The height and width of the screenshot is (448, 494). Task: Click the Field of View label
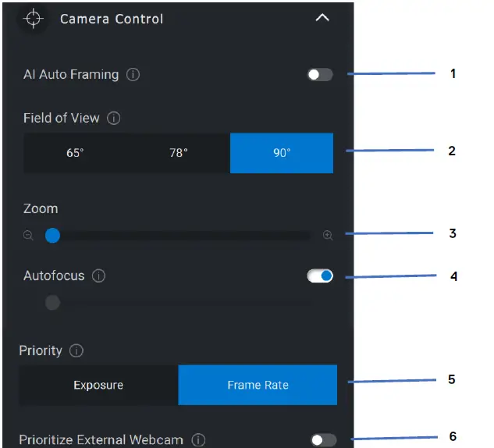[x=62, y=118]
